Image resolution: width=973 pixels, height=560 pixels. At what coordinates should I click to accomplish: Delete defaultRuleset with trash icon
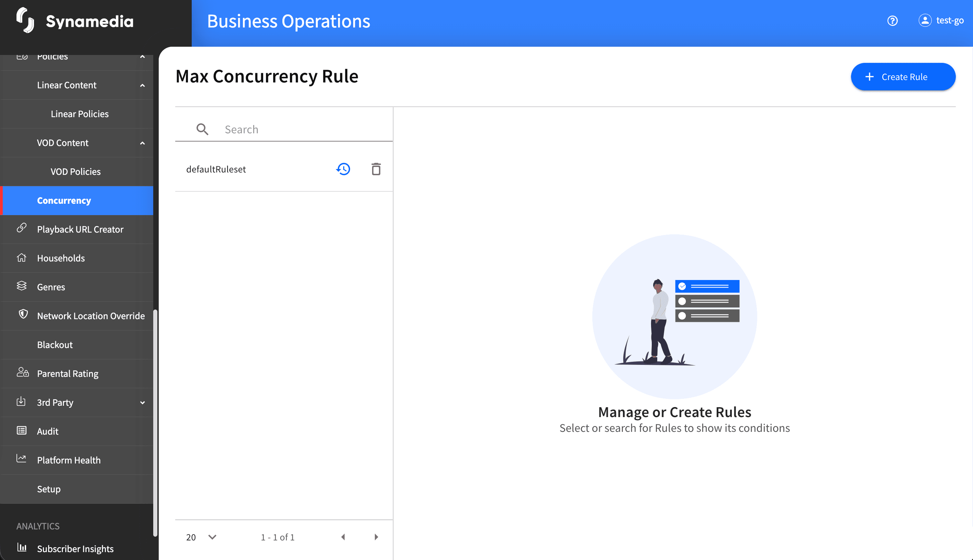[376, 169]
